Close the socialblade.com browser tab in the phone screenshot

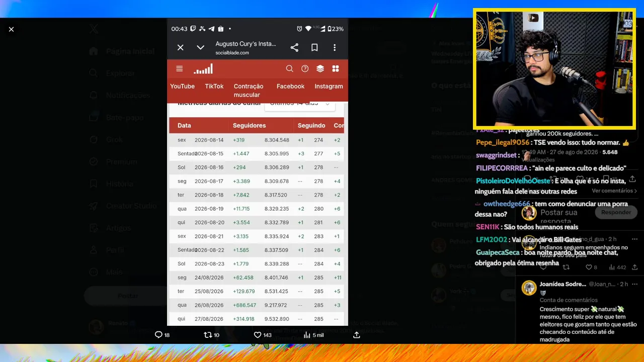(180, 47)
